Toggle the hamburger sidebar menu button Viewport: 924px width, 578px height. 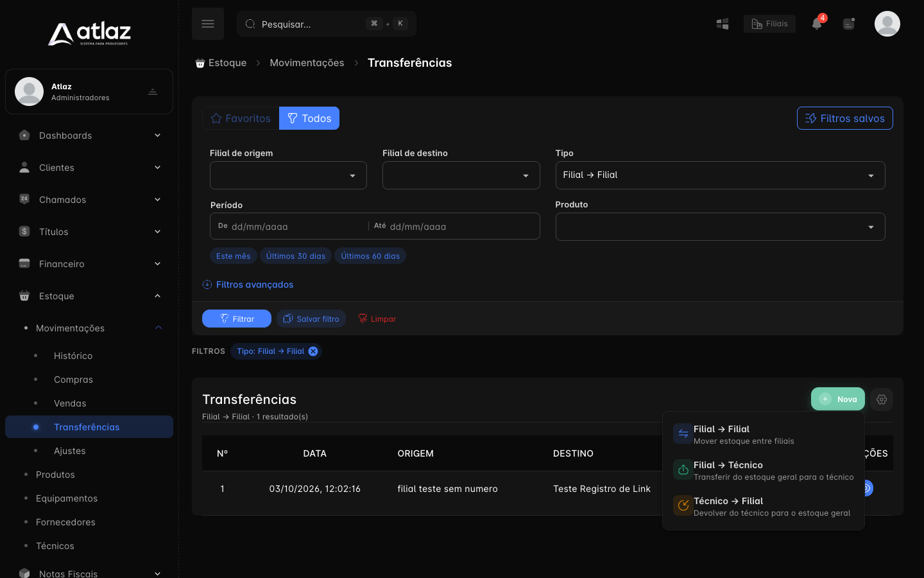pyautogui.click(x=208, y=24)
